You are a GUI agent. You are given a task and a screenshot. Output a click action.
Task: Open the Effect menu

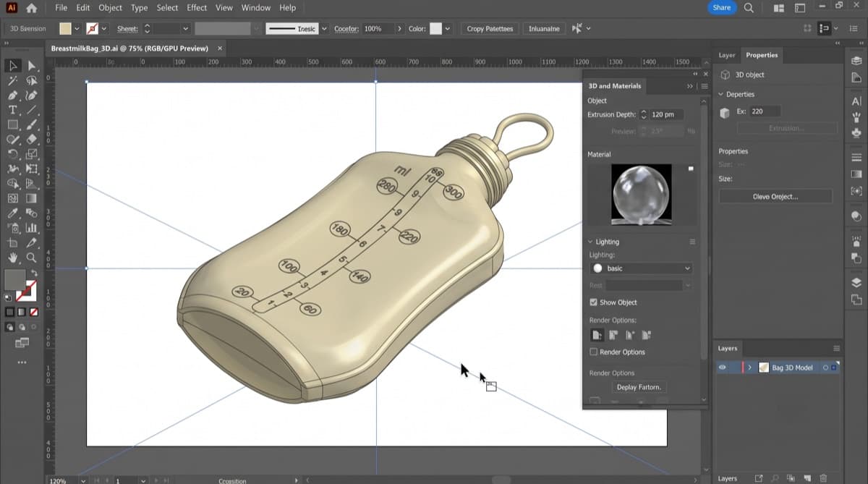click(x=197, y=8)
